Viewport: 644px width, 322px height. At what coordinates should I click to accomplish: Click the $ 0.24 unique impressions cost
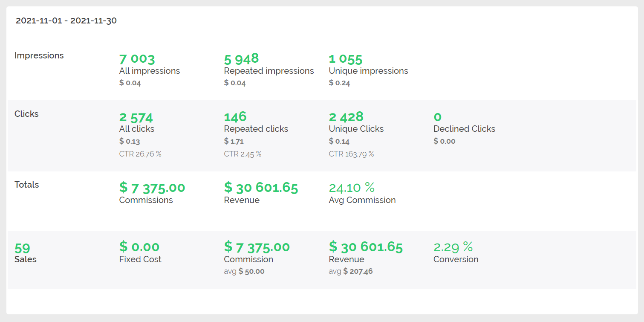pyautogui.click(x=339, y=83)
